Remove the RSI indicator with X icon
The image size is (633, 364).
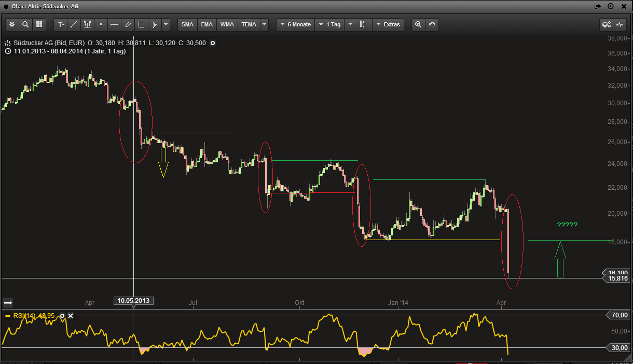click(71, 315)
